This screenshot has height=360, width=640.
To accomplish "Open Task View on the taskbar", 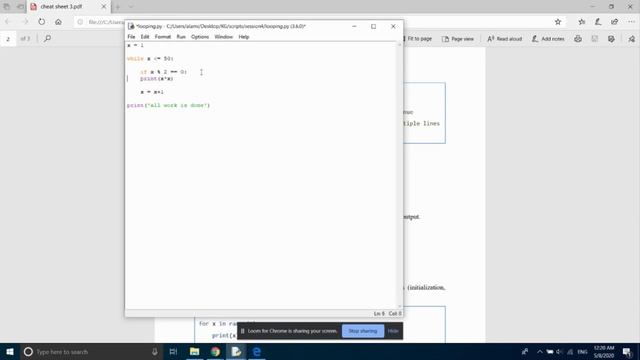I will click(x=173, y=351).
